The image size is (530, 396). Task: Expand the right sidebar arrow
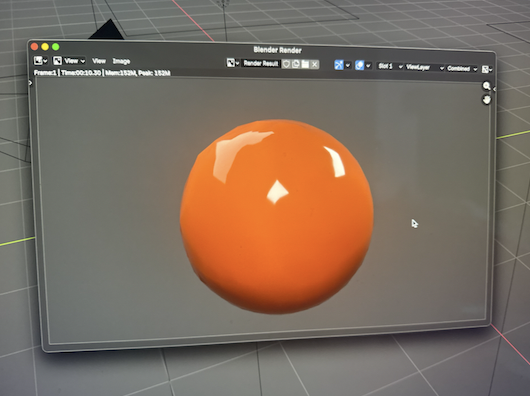494,89
